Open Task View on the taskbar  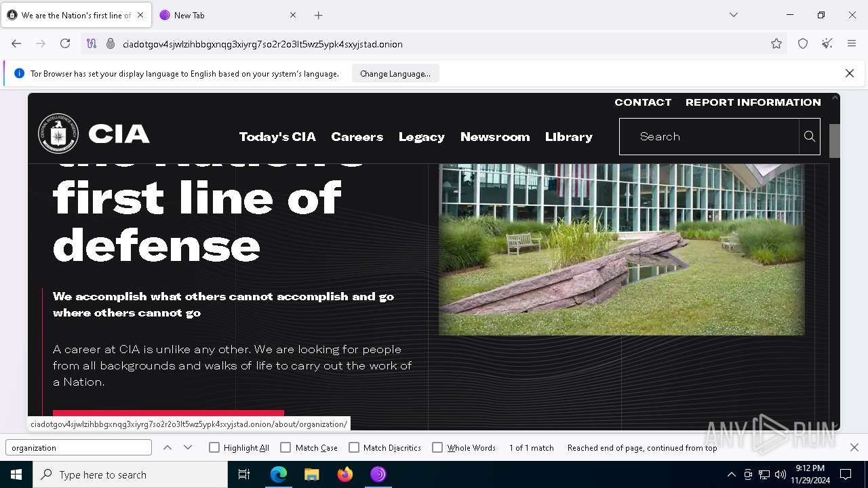pyautogui.click(x=244, y=474)
